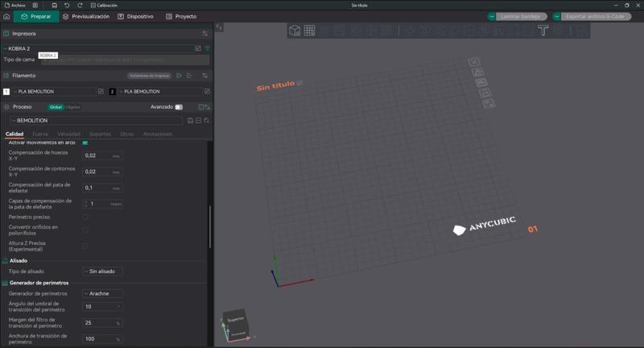Viewport: 644px width, 348px height.
Task: Add a filament with the plus icon
Action: point(179,76)
